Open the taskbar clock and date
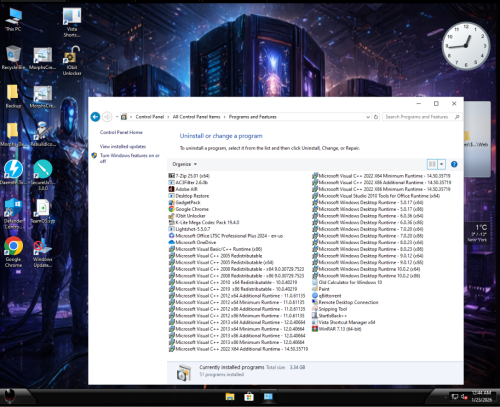 tap(481, 396)
